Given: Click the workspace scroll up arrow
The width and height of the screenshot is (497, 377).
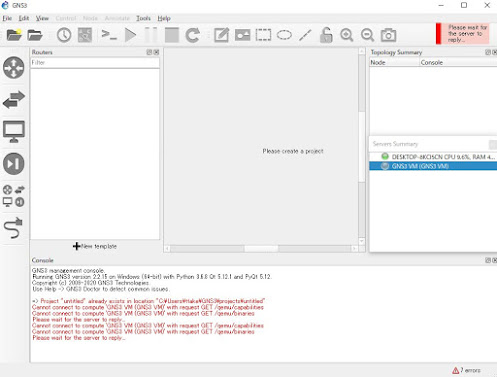Looking at the screenshot, I should pos(362,51).
